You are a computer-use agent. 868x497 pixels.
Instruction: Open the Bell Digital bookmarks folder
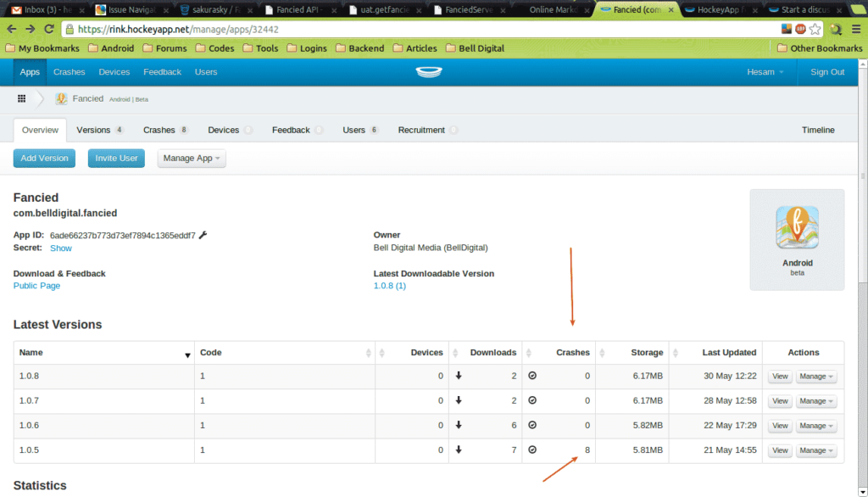tap(475, 48)
